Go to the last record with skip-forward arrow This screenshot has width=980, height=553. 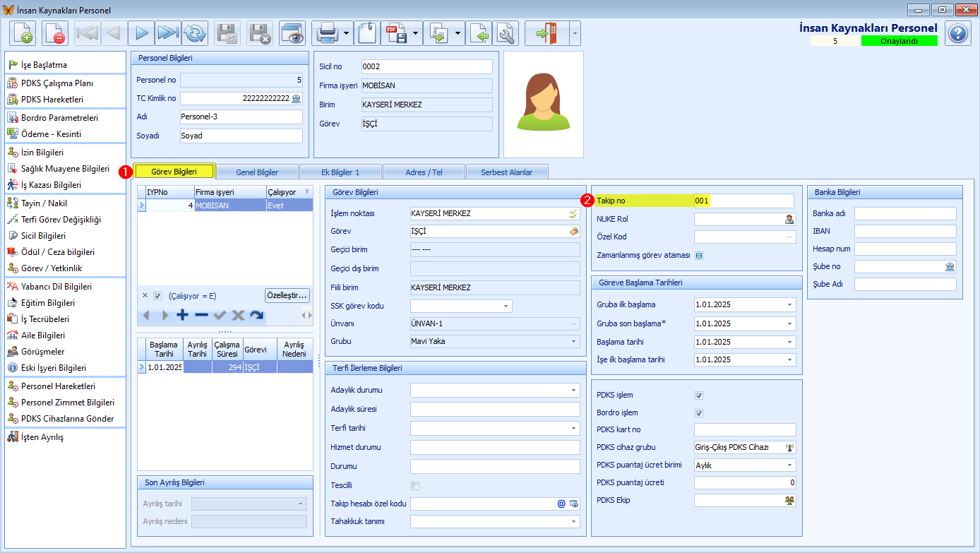pos(168,33)
